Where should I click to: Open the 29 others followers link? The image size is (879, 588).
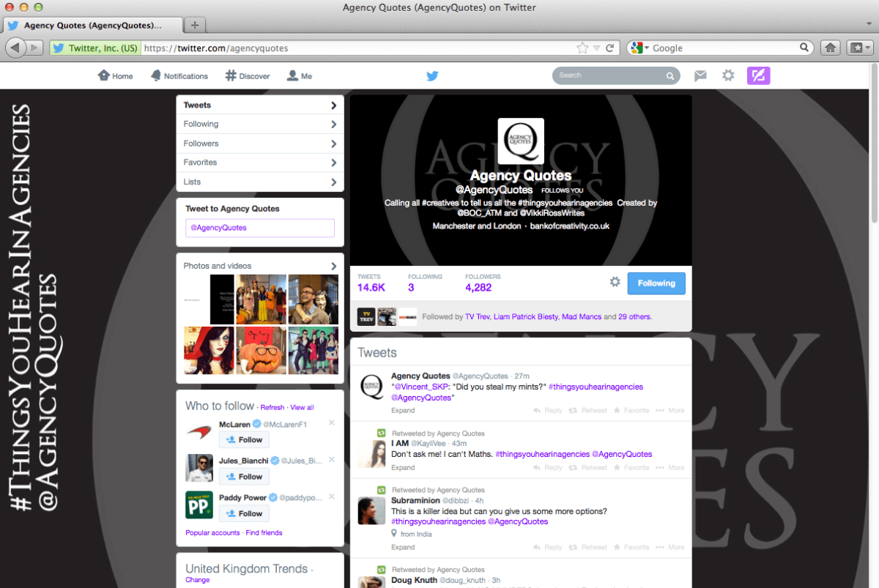pyautogui.click(x=634, y=317)
